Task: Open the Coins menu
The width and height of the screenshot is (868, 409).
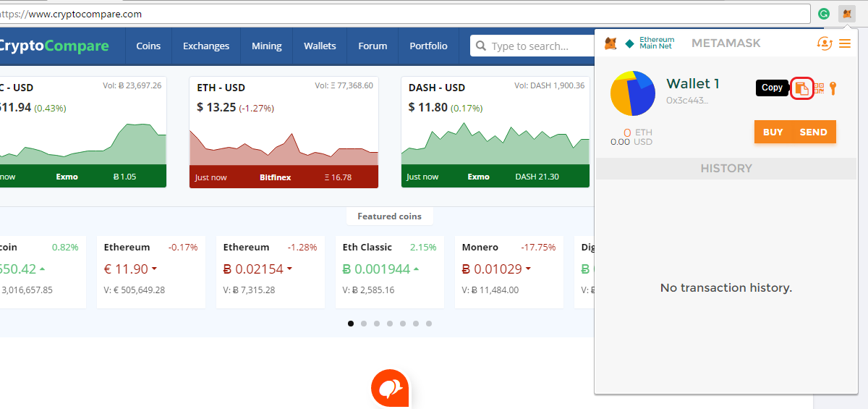Action: point(148,46)
